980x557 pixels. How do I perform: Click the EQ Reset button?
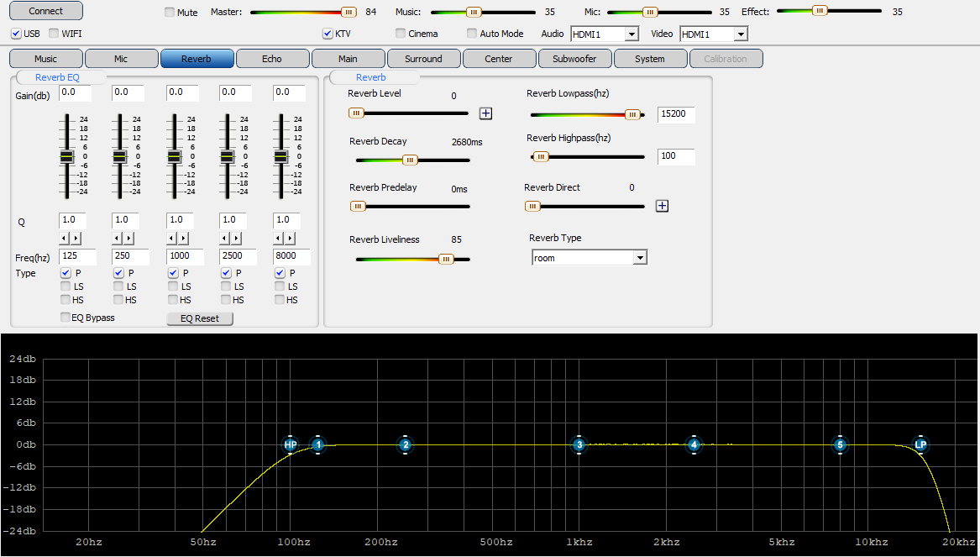[200, 318]
